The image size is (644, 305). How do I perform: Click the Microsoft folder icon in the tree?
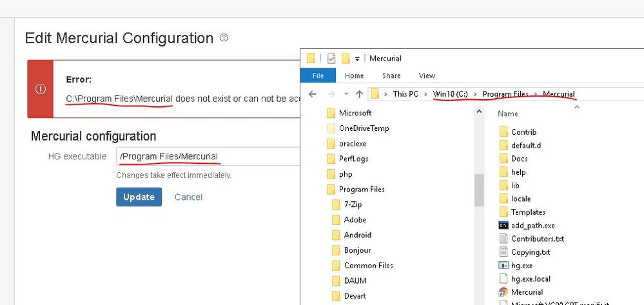[x=331, y=113]
